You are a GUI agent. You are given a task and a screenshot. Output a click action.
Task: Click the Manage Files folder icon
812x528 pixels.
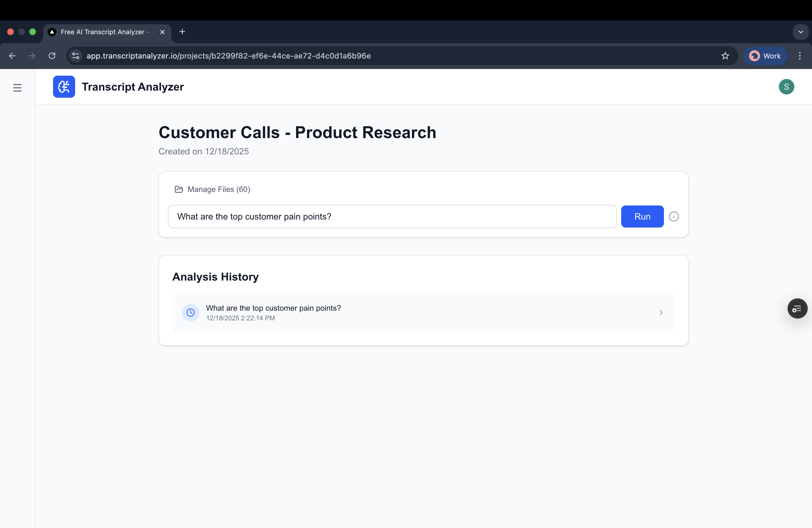click(179, 189)
